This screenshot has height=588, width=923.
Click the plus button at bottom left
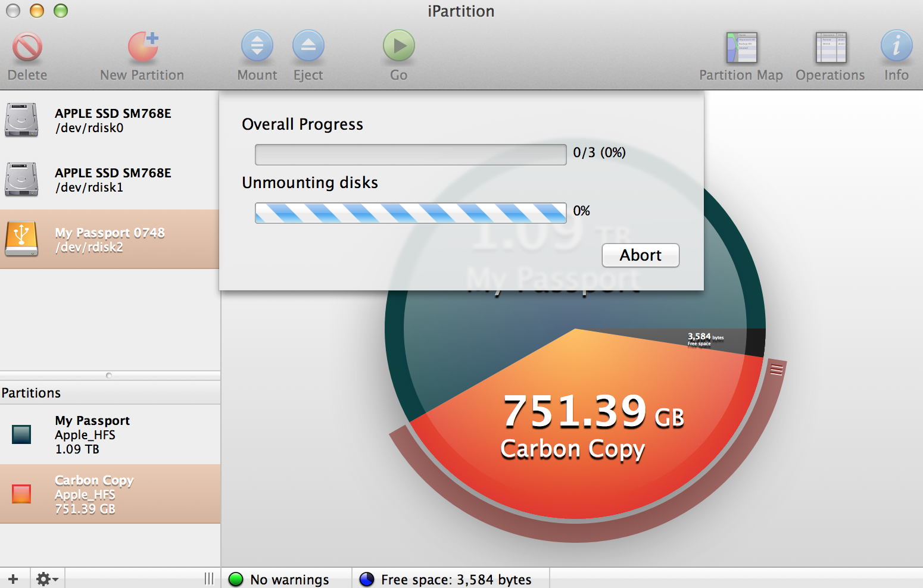(14, 578)
